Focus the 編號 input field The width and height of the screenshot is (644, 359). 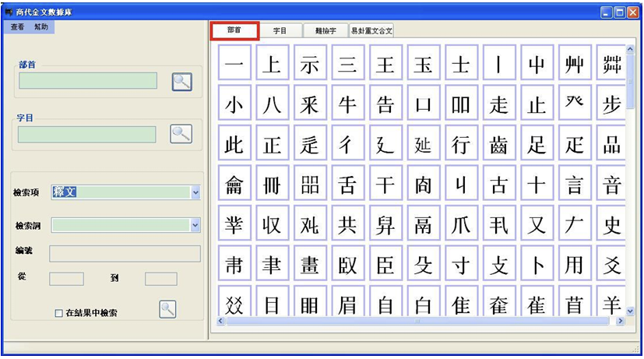click(x=125, y=254)
